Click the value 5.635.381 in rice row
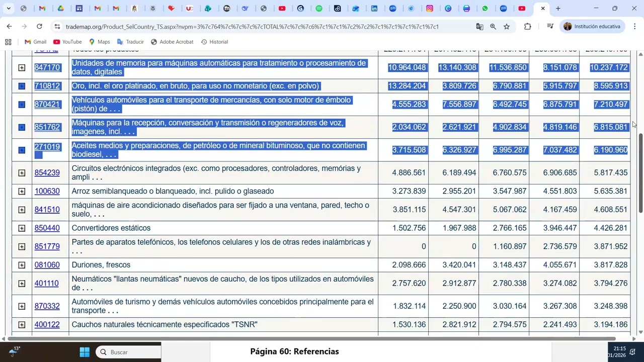The height and width of the screenshot is (362, 644). (x=611, y=191)
